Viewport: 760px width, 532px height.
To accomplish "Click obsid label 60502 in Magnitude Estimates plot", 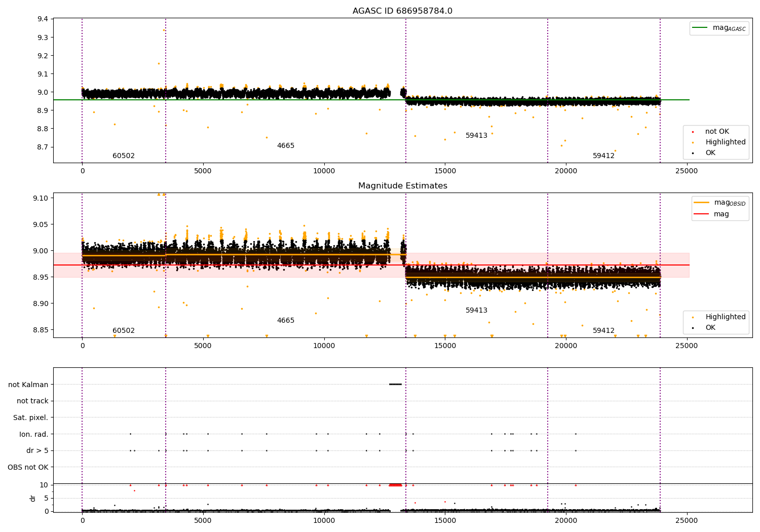I will pos(124,331).
